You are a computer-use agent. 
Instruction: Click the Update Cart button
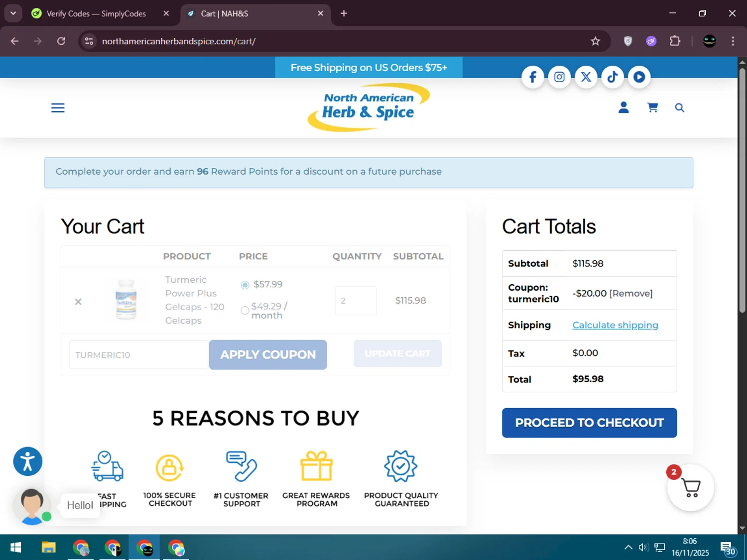[x=397, y=353]
